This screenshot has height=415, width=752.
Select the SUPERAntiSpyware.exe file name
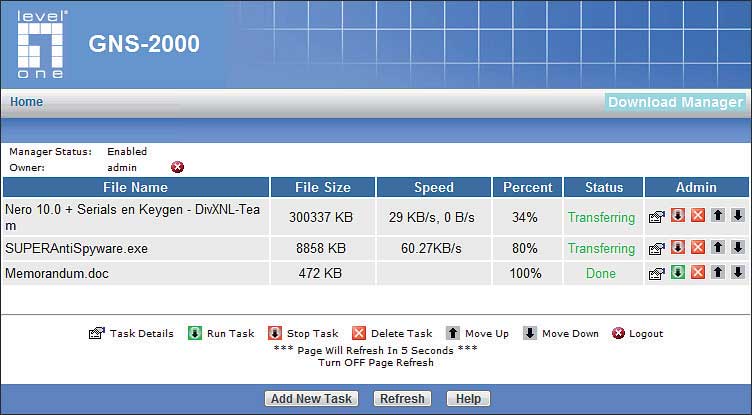point(76,249)
